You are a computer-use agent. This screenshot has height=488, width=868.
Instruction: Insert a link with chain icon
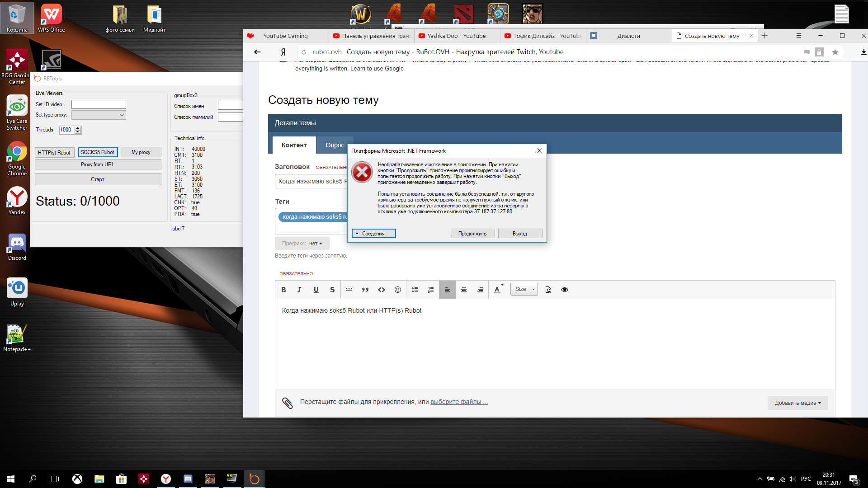[x=349, y=290]
